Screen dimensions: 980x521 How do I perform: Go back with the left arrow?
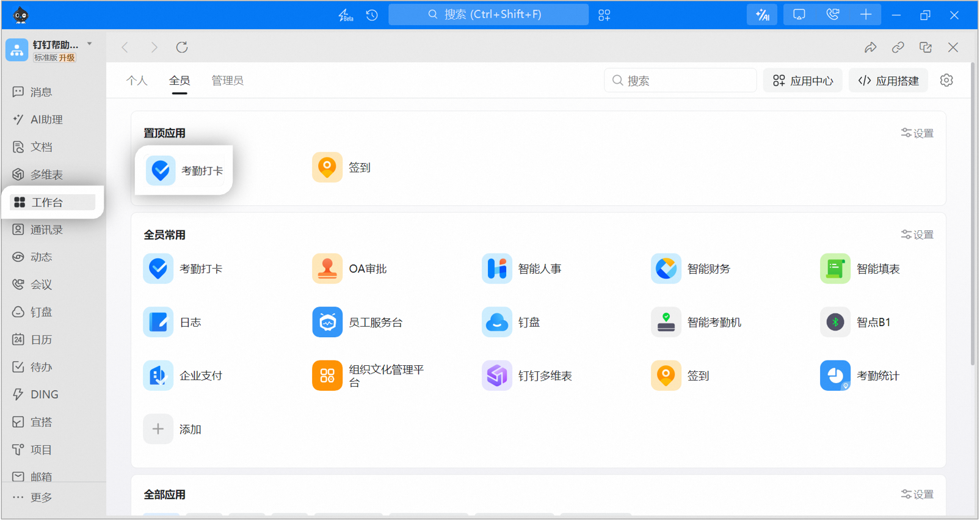pos(125,48)
